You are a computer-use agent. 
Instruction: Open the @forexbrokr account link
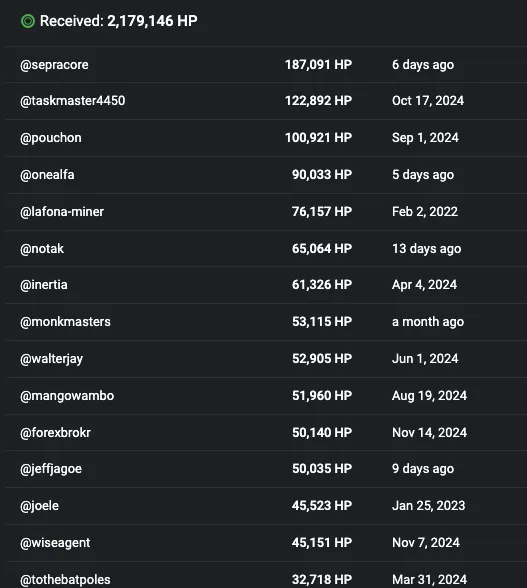pyautogui.click(x=55, y=433)
